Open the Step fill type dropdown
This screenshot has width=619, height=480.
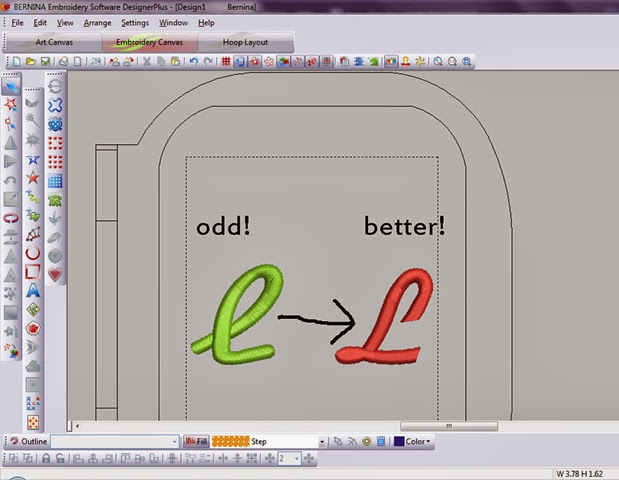pyautogui.click(x=322, y=442)
